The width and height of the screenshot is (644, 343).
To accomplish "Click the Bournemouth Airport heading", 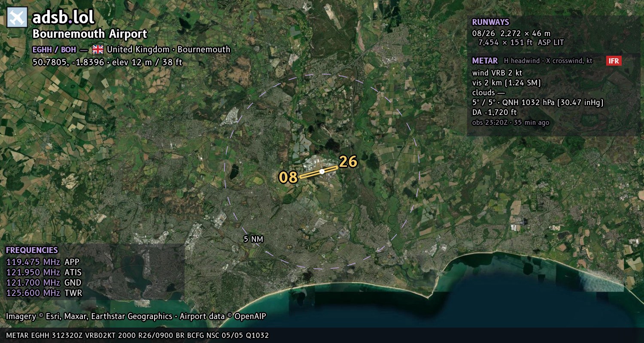I will pyautogui.click(x=90, y=34).
